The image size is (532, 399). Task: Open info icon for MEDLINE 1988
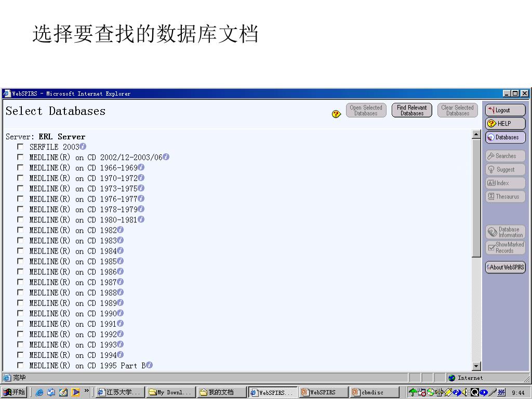120,292
